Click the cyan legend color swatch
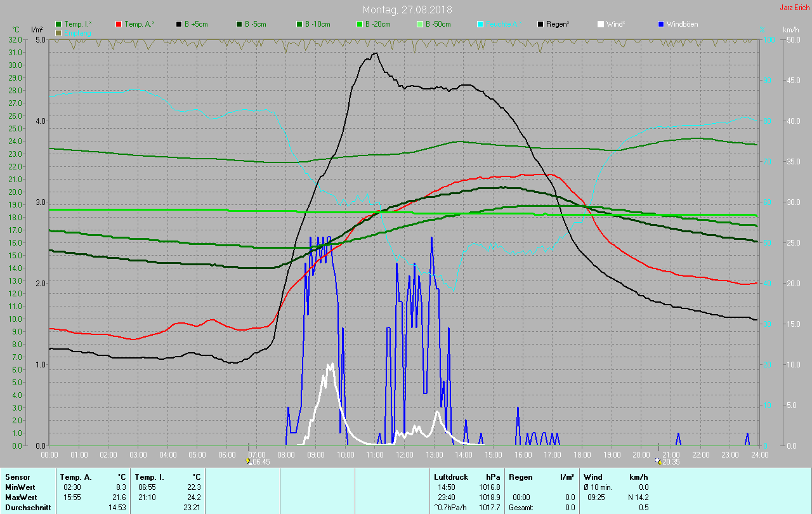Screen dimensions: 812x514 click(x=480, y=24)
